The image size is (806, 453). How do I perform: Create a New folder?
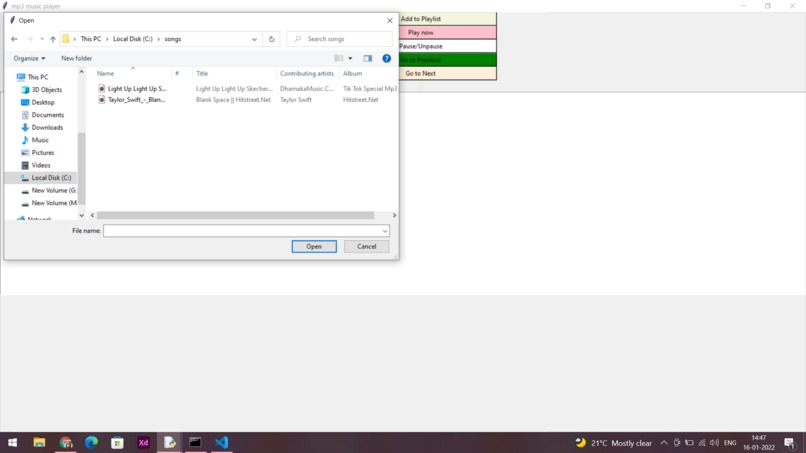77,59
